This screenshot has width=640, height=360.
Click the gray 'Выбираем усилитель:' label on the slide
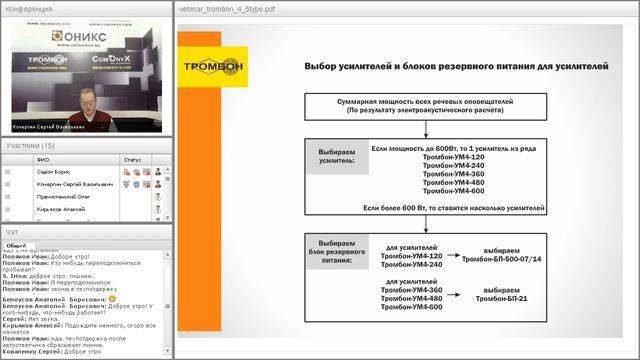click(337, 156)
